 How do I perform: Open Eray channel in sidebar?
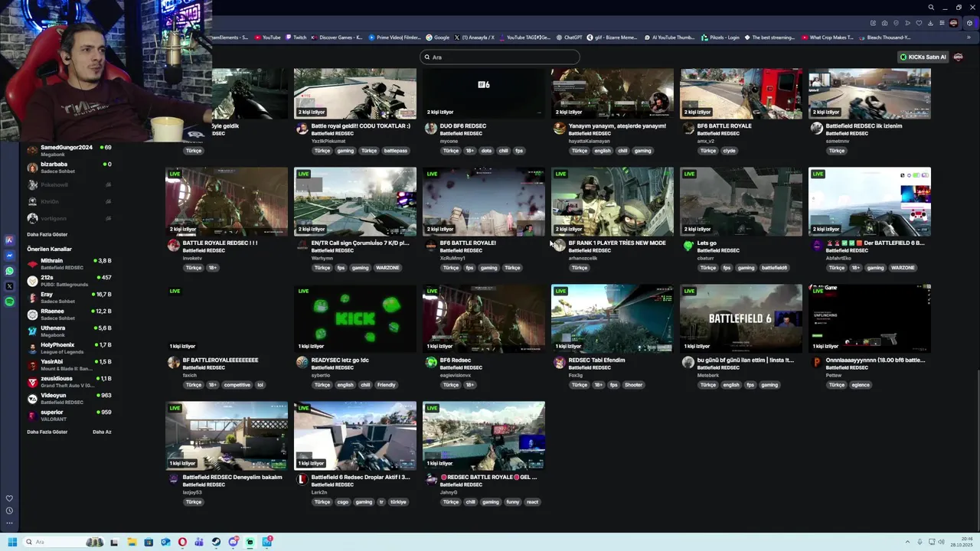coord(70,298)
